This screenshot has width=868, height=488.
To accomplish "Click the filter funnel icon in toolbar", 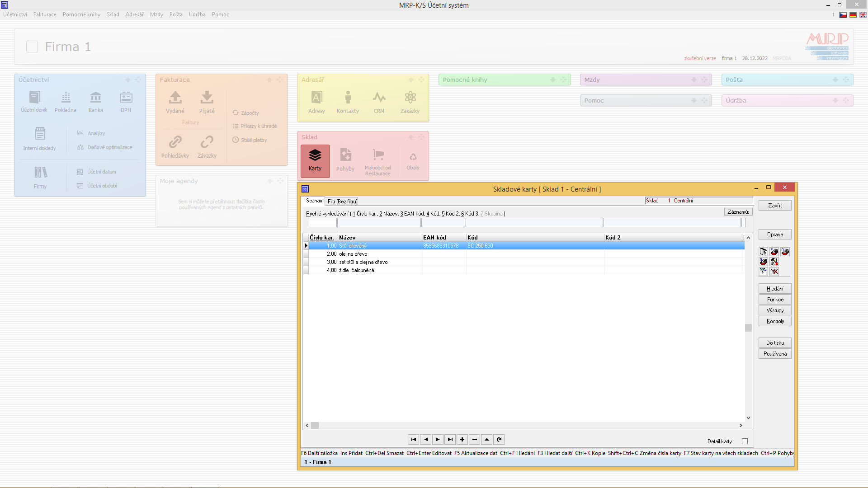I will click(x=763, y=272).
